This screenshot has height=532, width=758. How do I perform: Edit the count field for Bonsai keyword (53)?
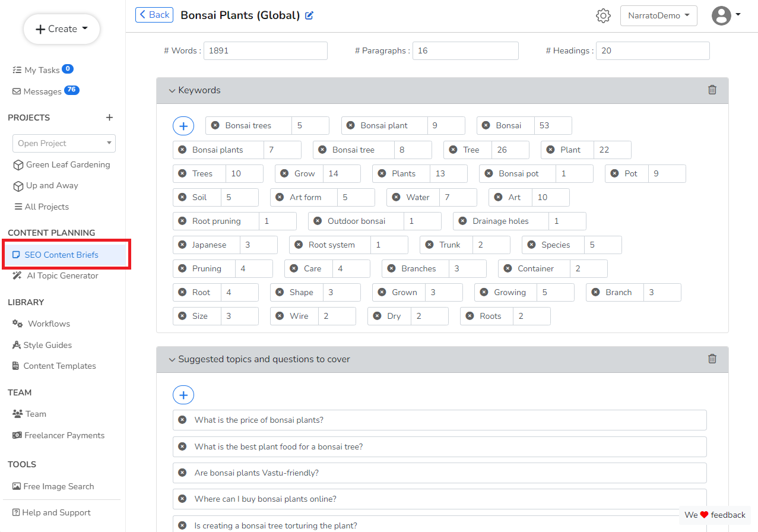coord(553,125)
